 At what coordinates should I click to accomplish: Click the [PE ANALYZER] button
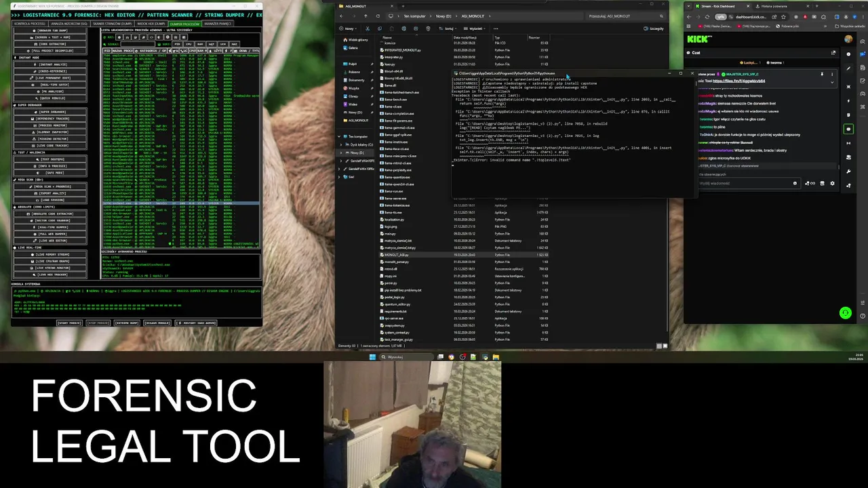click(x=50, y=91)
